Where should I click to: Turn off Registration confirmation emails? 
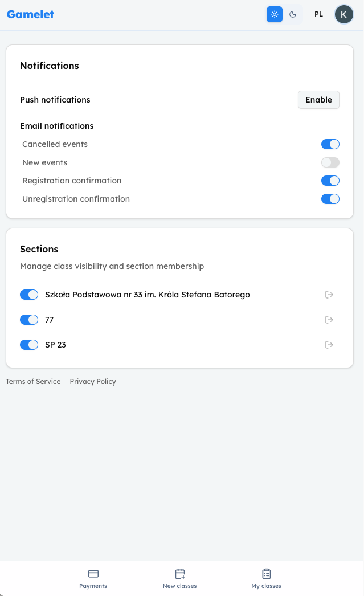click(x=330, y=181)
